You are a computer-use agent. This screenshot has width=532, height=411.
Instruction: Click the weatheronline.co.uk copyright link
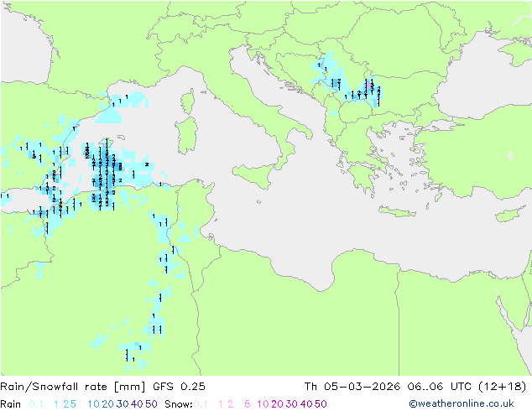(462, 403)
